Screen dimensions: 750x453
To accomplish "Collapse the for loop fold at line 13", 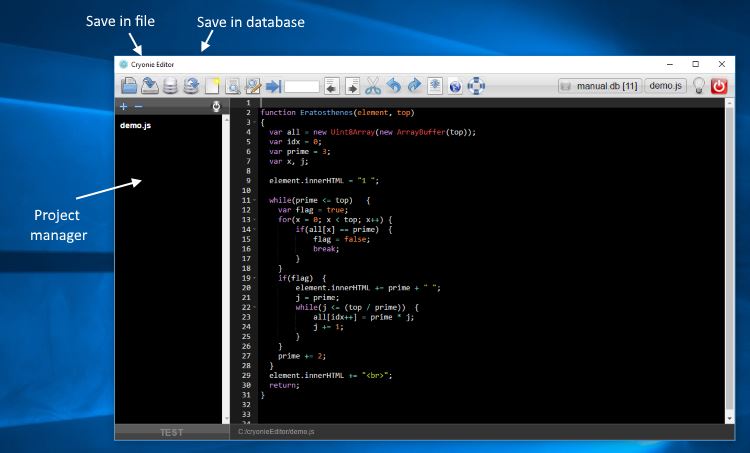I will (254, 220).
